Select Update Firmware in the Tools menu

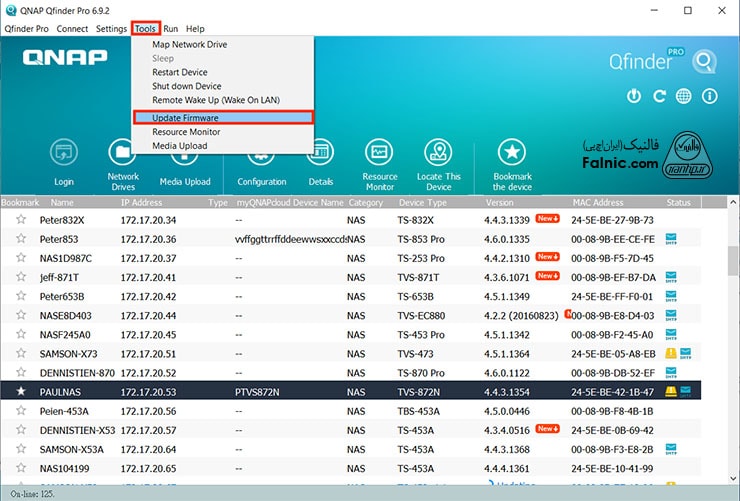[185, 118]
